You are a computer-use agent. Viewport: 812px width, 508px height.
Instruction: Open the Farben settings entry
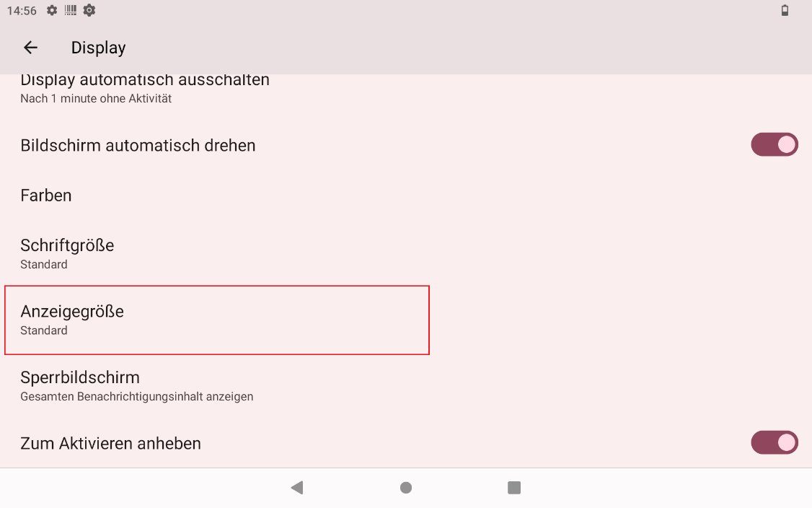pyautogui.click(x=46, y=196)
